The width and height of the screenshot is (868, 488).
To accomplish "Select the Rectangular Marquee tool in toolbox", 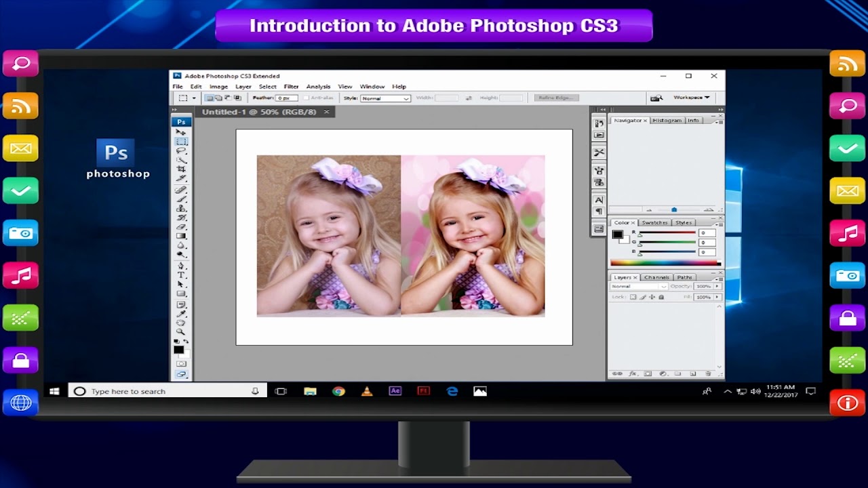I will 181,142.
